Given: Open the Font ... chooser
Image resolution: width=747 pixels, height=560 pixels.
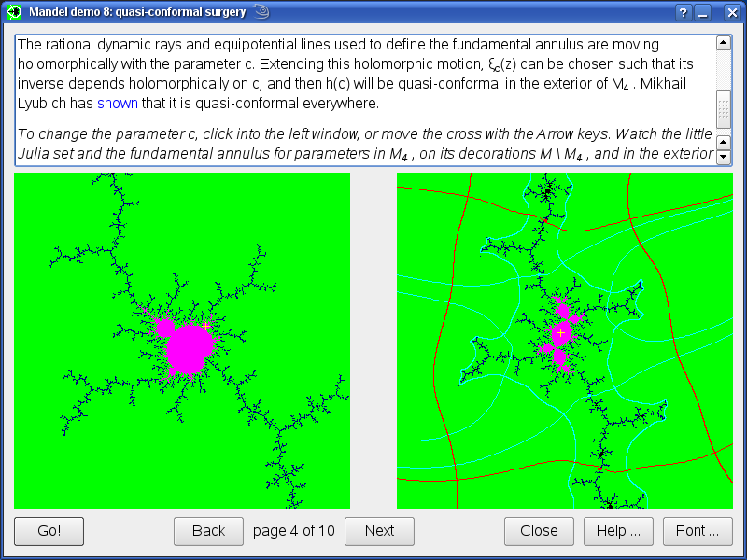Looking at the screenshot, I should (x=698, y=531).
